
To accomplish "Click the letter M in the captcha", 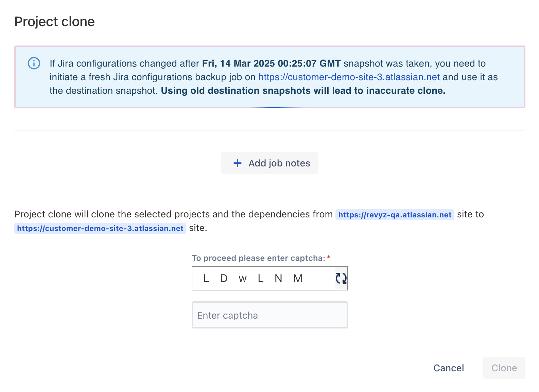I will tap(298, 279).
